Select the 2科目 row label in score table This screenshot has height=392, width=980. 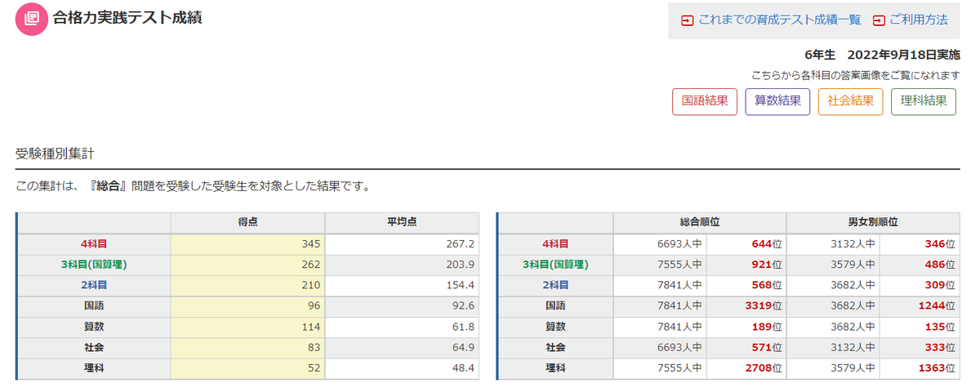(94, 285)
